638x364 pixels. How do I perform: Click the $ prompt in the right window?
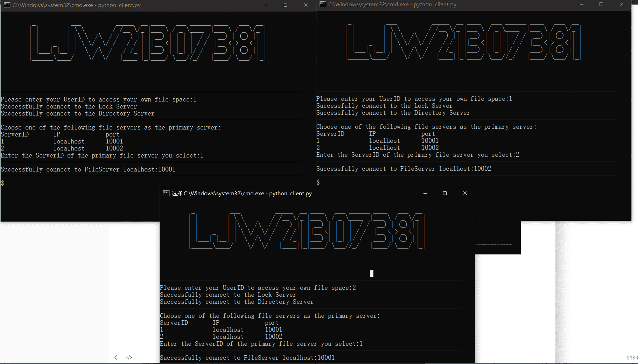[318, 182]
